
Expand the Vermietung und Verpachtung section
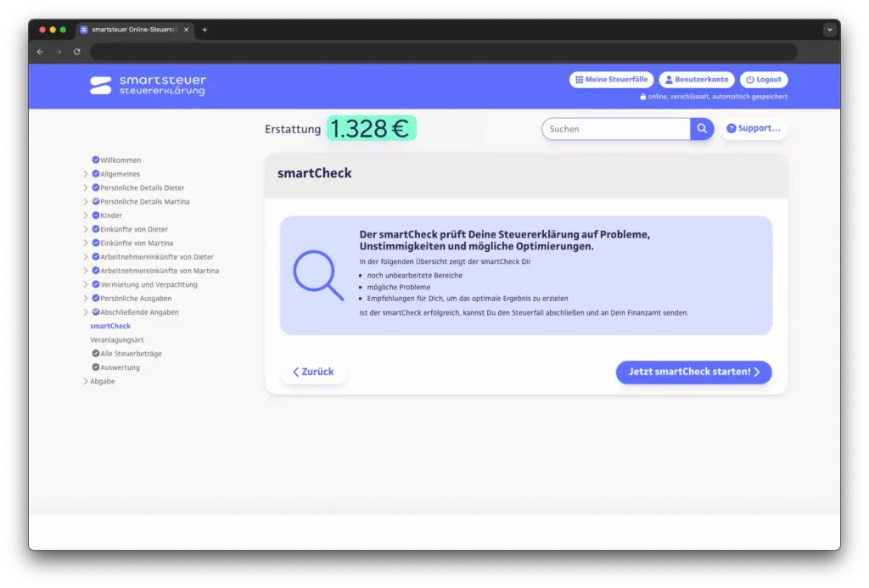86,285
